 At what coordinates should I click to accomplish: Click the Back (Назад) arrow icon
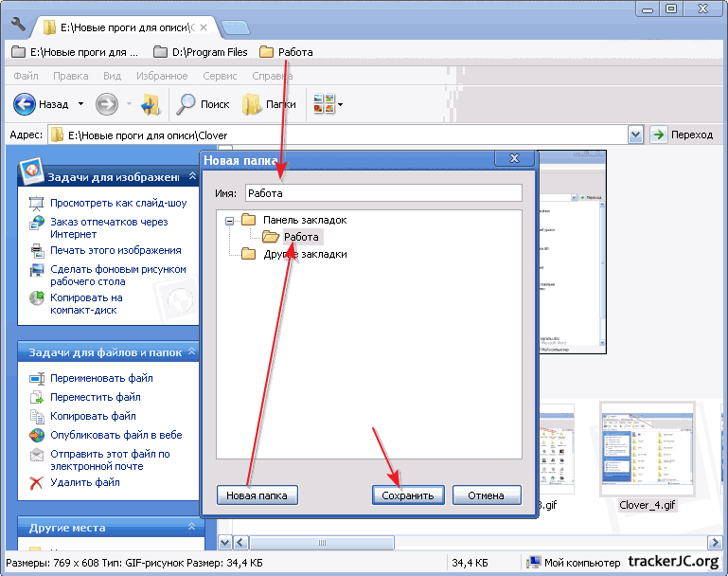pos(25,104)
